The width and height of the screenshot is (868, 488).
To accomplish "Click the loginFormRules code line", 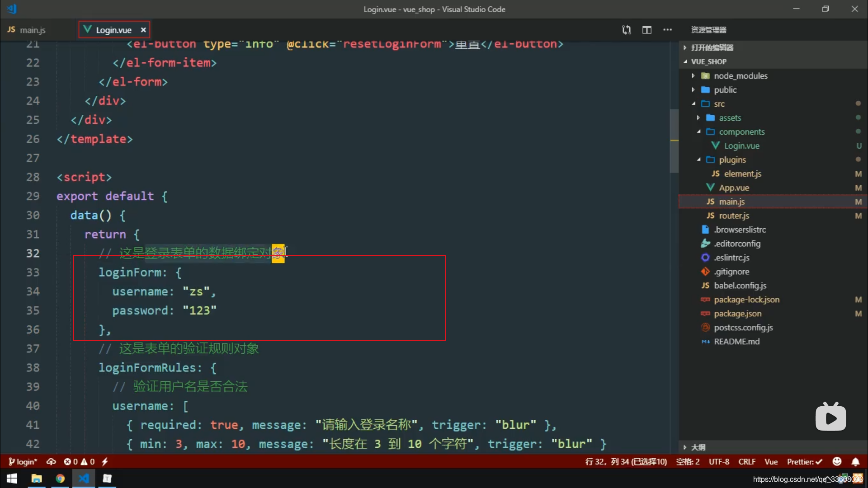I will point(157,368).
